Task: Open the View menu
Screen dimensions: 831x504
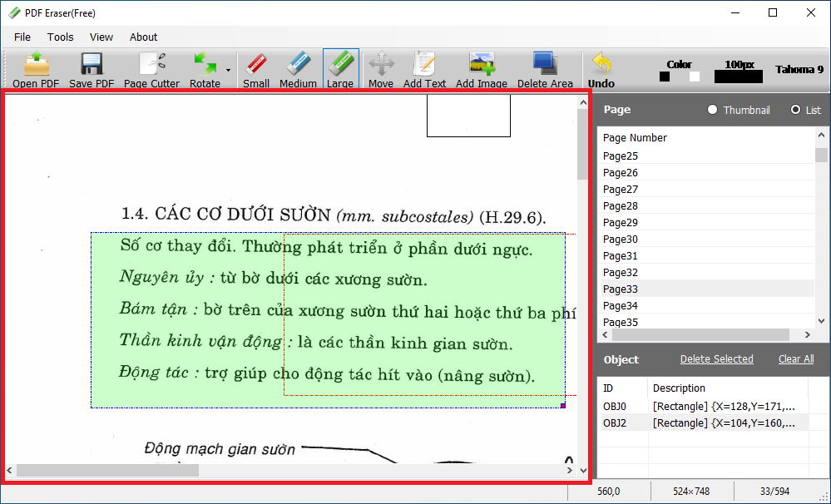Action: click(x=101, y=37)
